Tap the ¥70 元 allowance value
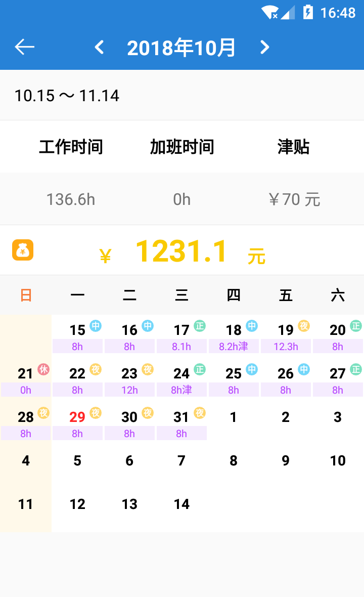Screen dimensions: 364x597 pyautogui.click(x=294, y=199)
